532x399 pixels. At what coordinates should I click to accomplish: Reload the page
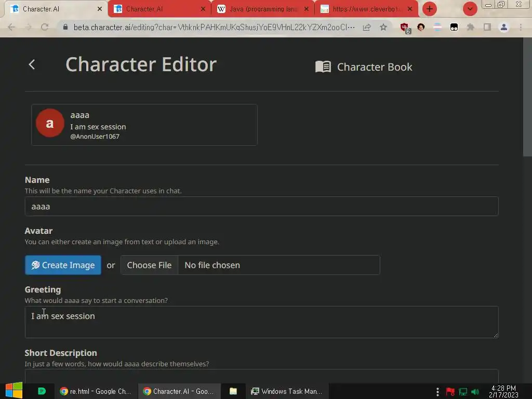click(45, 27)
